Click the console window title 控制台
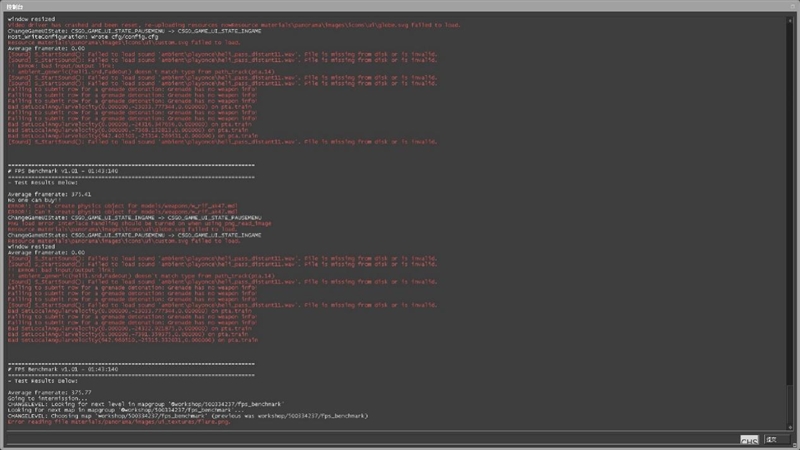Screen dimensions: 800x450 click(x=15, y=7)
